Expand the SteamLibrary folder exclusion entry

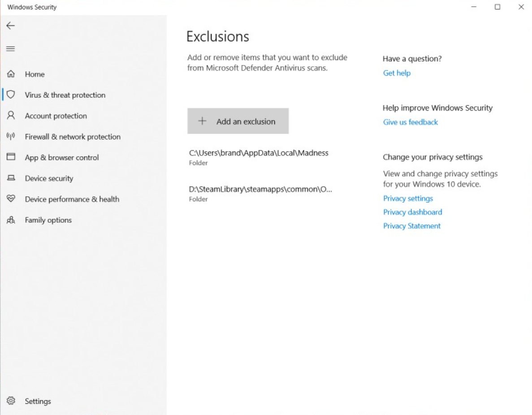tap(260, 193)
